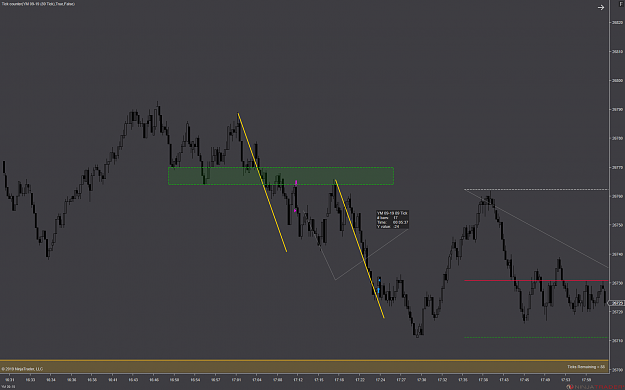Image resolution: width=625 pixels, height=390 pixels.
Task: Select the green shaded rectangle zone
Action: click(281, 176)
